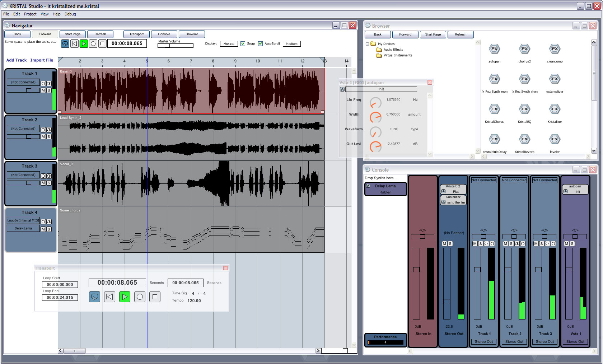Click the record button in Navigator toolbar
603x364 pixels.
[93, 44]
